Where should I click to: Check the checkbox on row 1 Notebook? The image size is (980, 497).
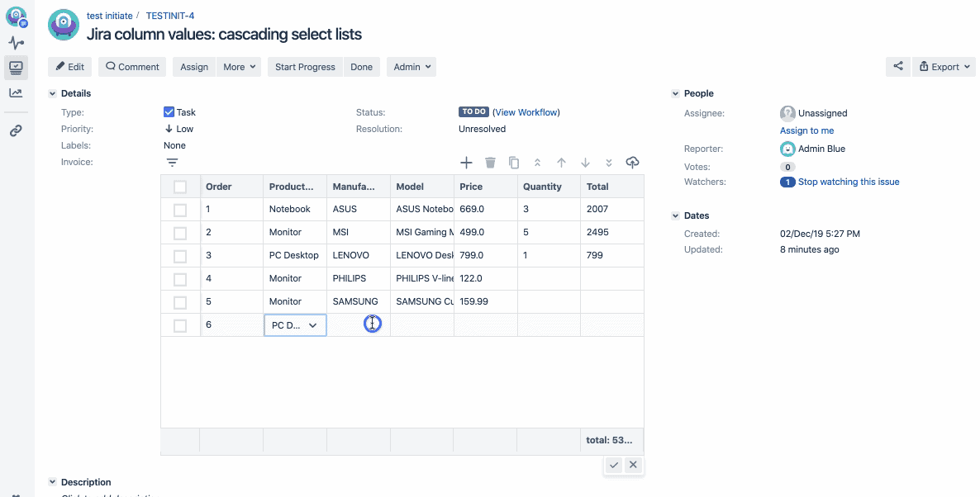pyautogui.click(x=179, y=209)
